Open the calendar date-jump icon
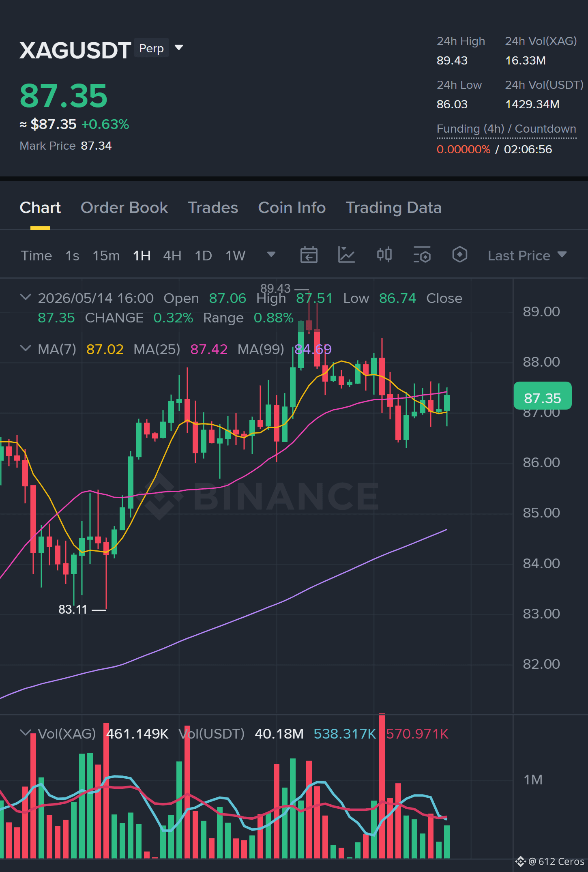Image resolution: width=588 pixels, height=872 pixels. (309, 255)
